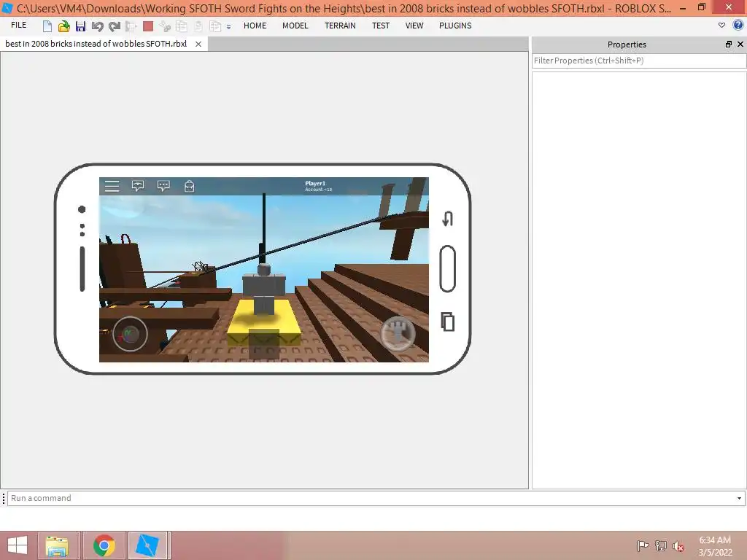Click the greyed play icon in the toolbar
Screen dimensions: 747x560
point(131,26)
